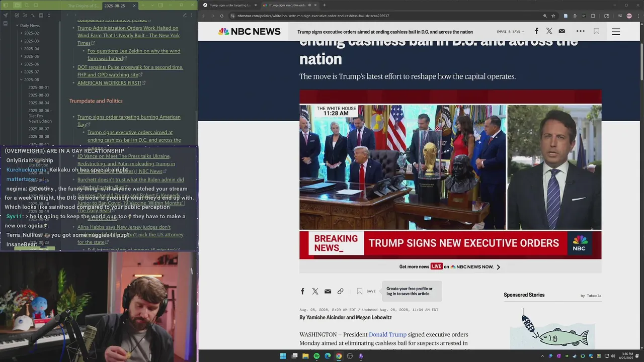Open the browser zoom magnifier icon
Screen dimensions: 644x362
tap(545, 16)
